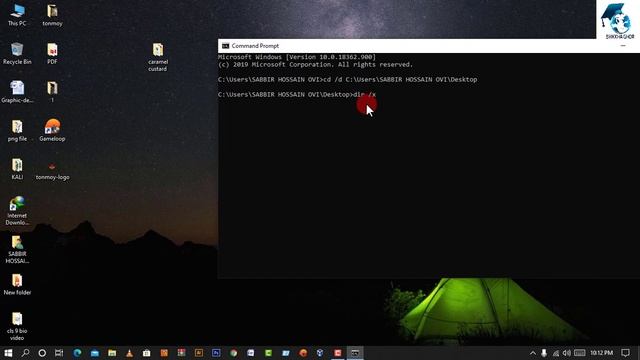Open the Action Center notifications icon
The width and height of the screenshot is (640, 360).
[626, 353]
